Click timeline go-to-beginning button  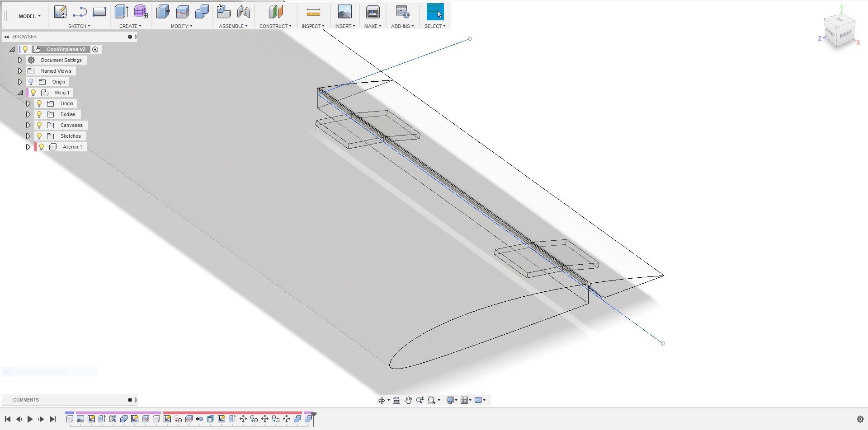point(8,419)
